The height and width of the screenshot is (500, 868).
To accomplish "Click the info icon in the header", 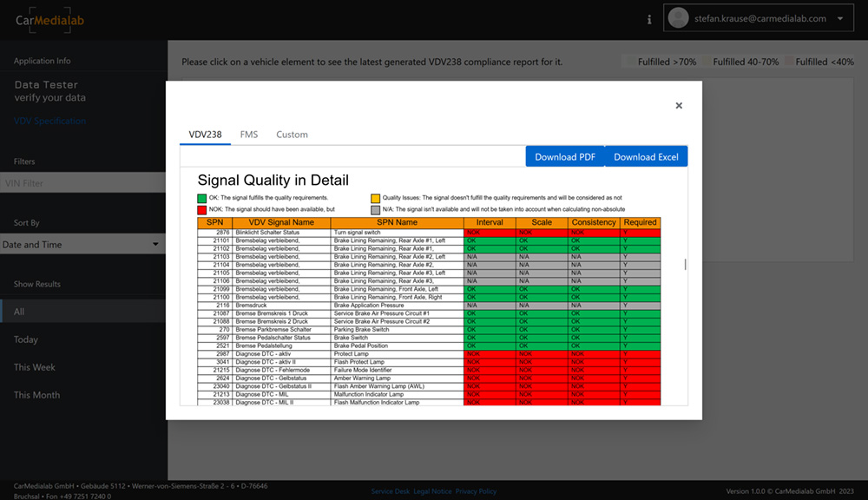I will coord(649,19).
